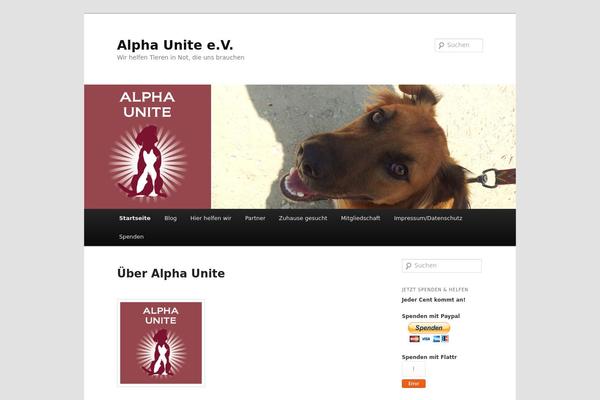This screenshot has height=400, width=600.
Task: Click the Alpha Unite e.V. site title
Action: (175, 45)
